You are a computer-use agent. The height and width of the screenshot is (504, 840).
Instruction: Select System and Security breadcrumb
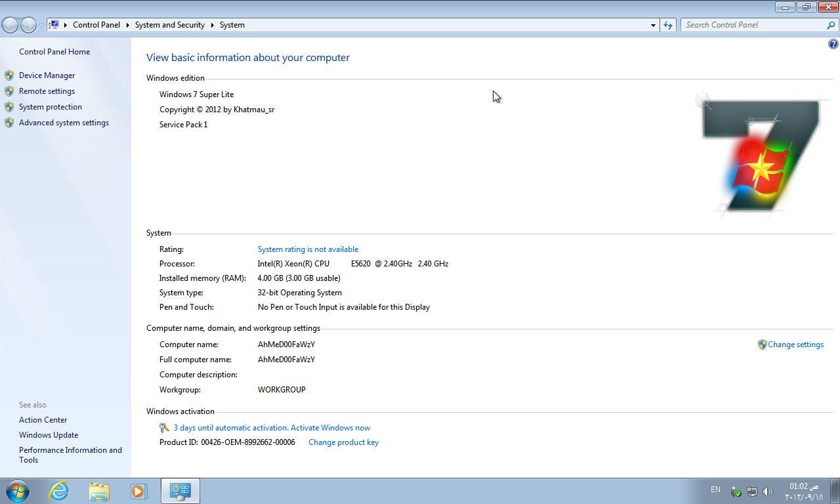tap(170, 25)
